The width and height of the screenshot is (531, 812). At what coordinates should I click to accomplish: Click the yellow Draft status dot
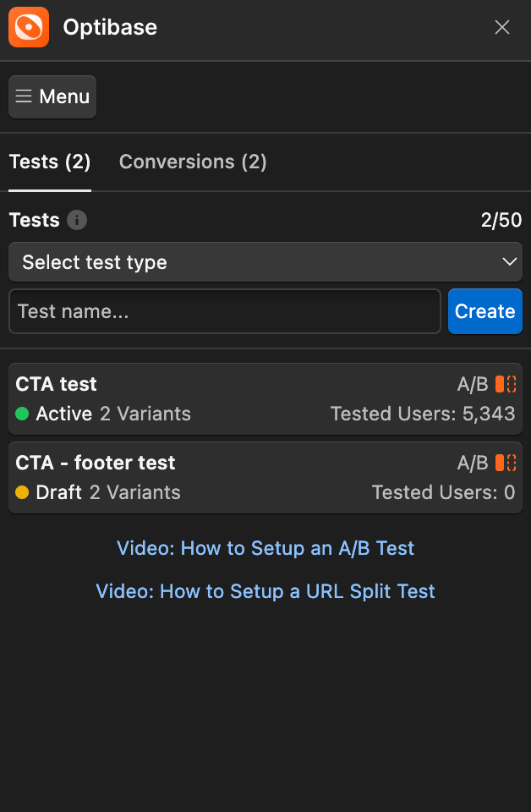22,492
